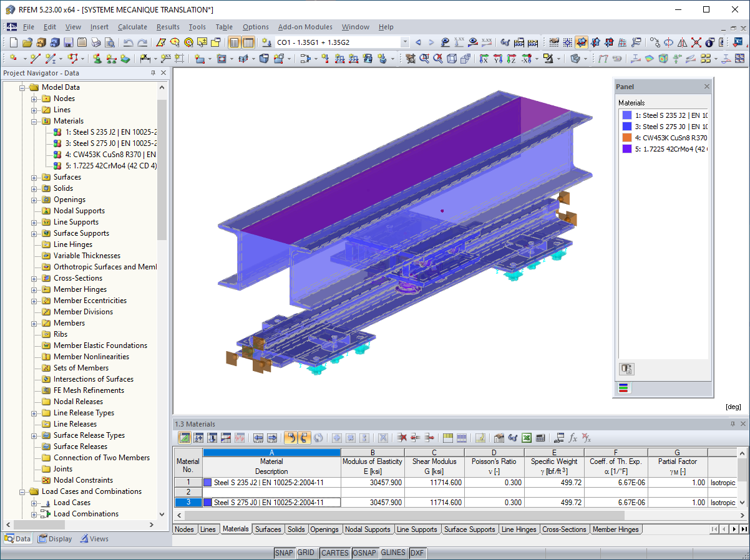Screen dimensions: 750x560
Task: Expand the Nodes tree node
Action: click(x=34, y=99)
